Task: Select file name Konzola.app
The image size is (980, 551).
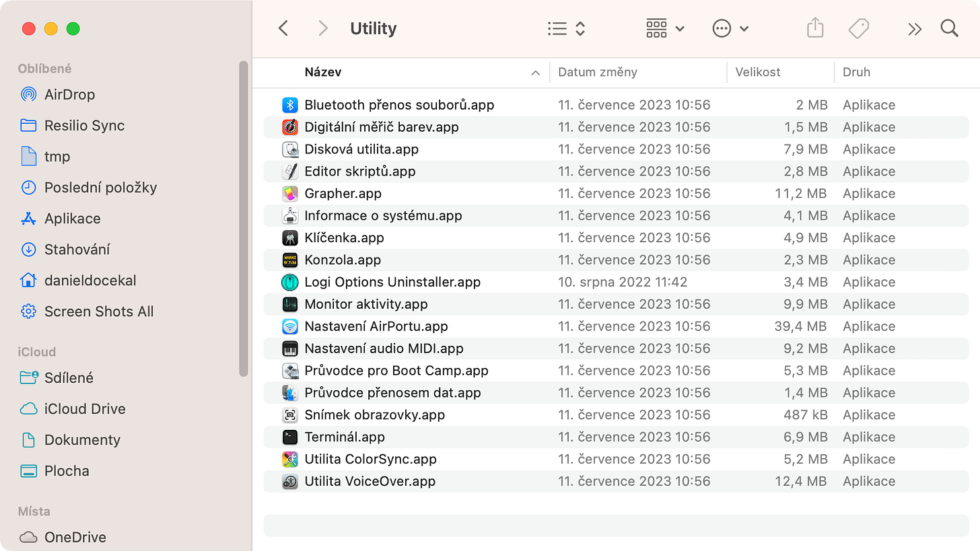Action: coord(343,260)
